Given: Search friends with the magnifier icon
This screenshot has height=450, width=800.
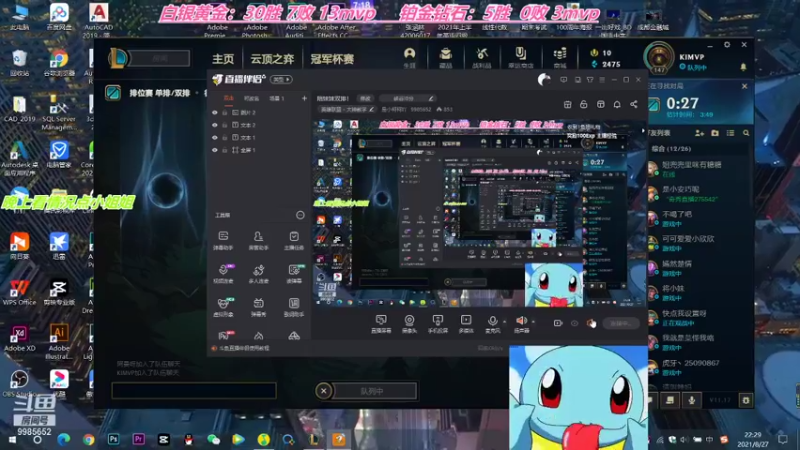Looking at the screenshot, I should 746,133.
